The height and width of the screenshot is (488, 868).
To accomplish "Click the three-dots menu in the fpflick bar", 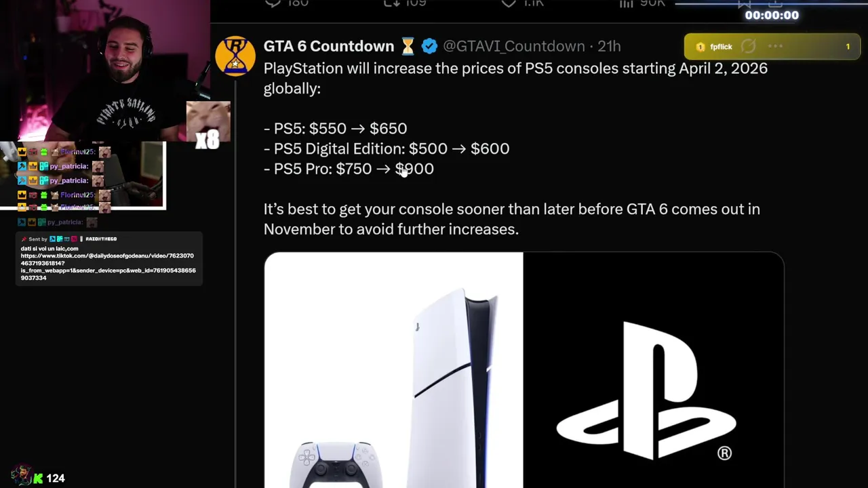I will point(776,47).
